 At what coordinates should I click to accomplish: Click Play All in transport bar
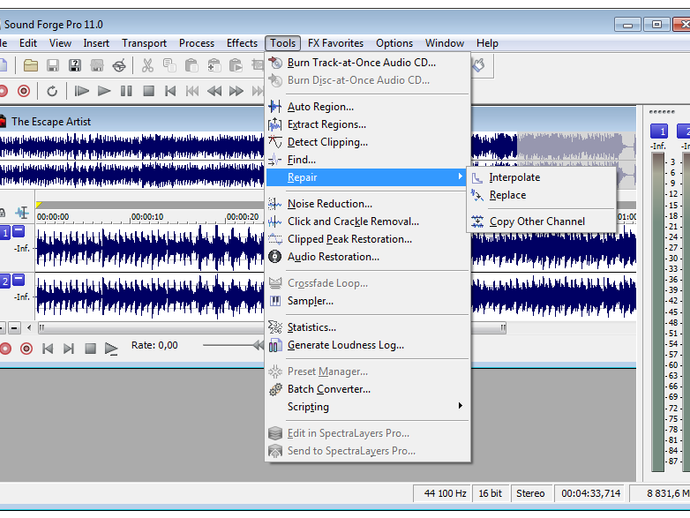click(x=81, y=91)
